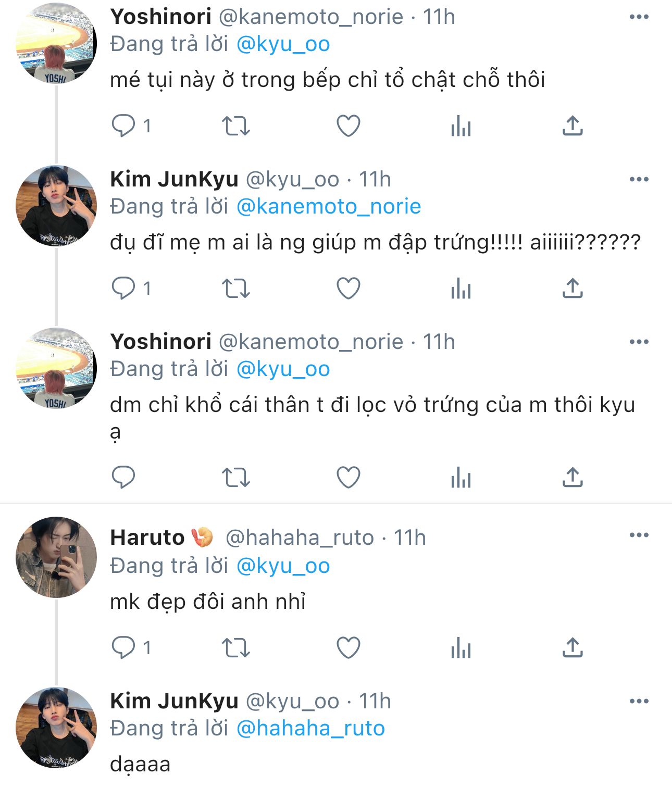Screen dimensions: 672x787
Task: Open more options on Yoshinori's first tweet
Action: (x=639, y=17)
